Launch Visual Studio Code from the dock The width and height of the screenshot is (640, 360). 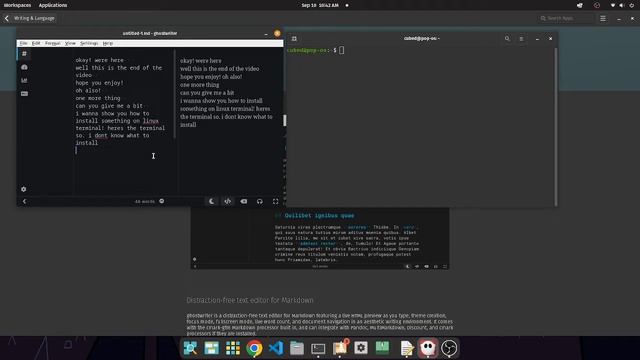coord(276,348)
